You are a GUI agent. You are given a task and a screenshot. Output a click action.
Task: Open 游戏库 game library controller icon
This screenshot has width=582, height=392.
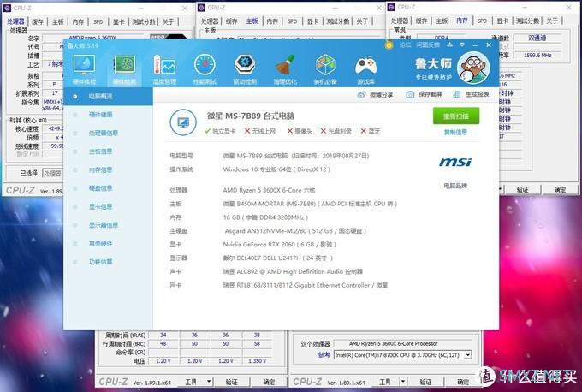[x=365, y=69]
